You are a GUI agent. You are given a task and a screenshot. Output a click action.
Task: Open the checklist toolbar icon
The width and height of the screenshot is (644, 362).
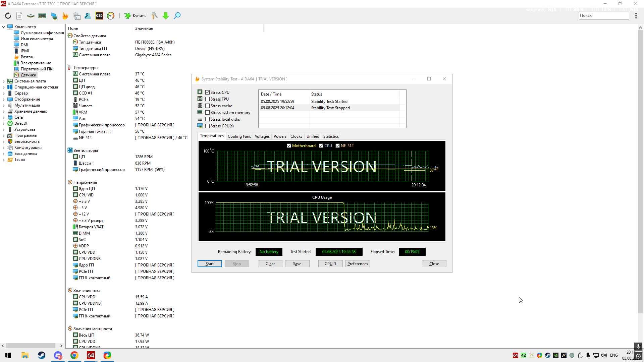click(x=77, y=16)
